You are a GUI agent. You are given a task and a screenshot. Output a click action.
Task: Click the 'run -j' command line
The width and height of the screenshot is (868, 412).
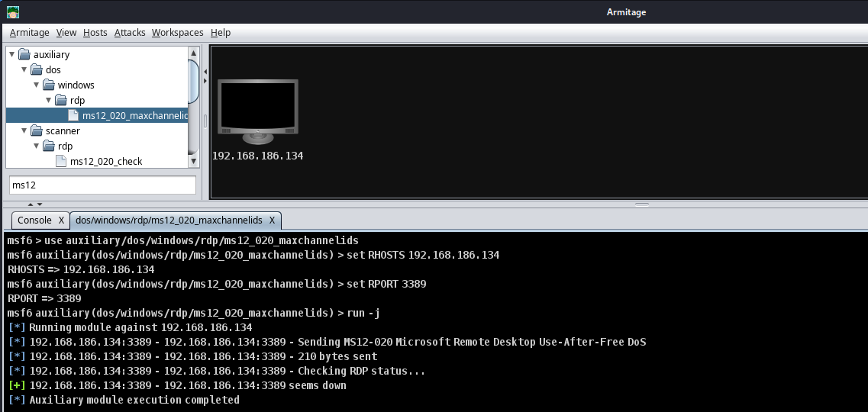194,313
